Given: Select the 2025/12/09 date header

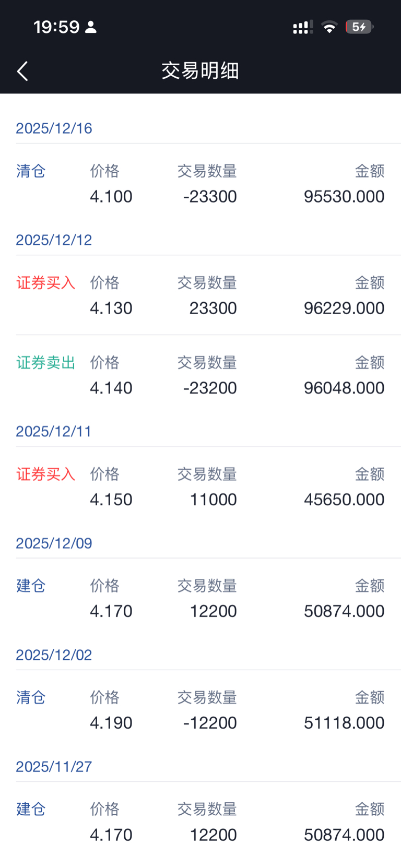Looking at the screenshot, I should pos(54,543).
